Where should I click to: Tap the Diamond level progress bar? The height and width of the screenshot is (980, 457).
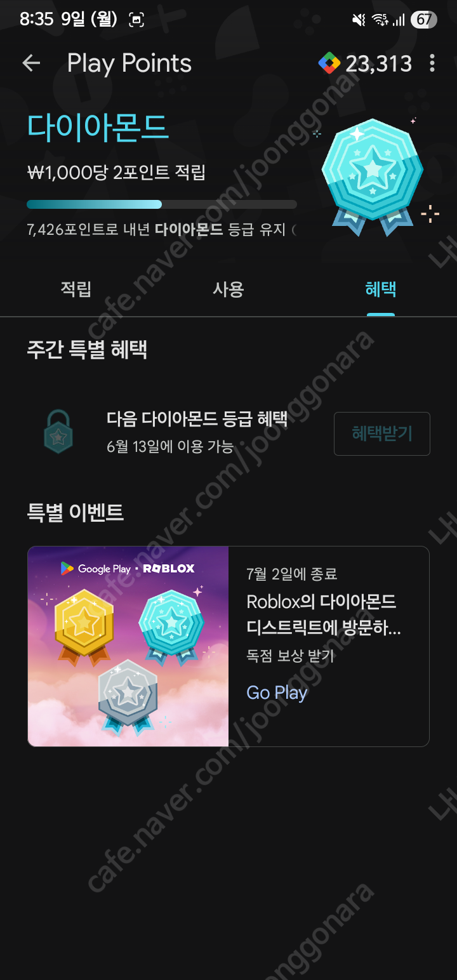pos(162,204)
